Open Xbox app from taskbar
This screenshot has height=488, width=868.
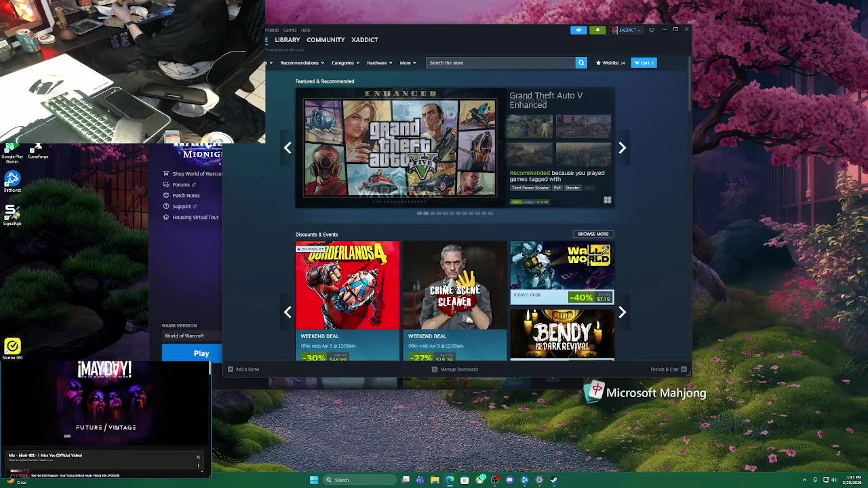(480, 480)
